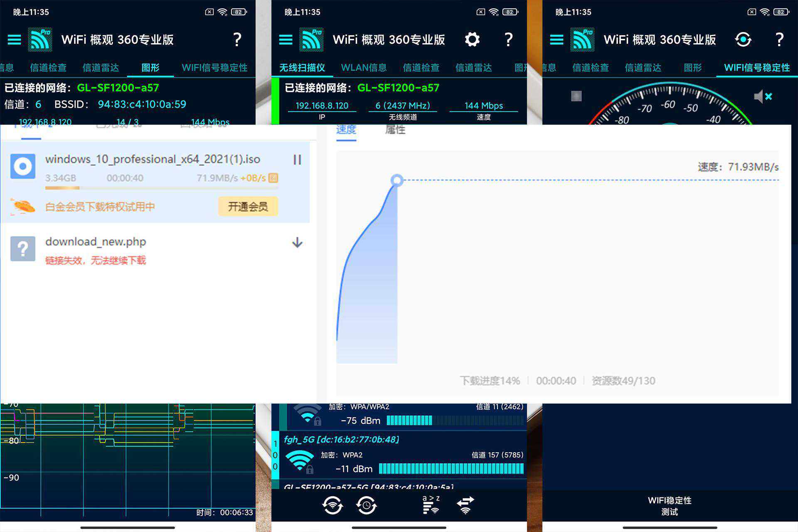Select the 速度 tab in download details
This screenshot has height=532, width=798.
346,130
